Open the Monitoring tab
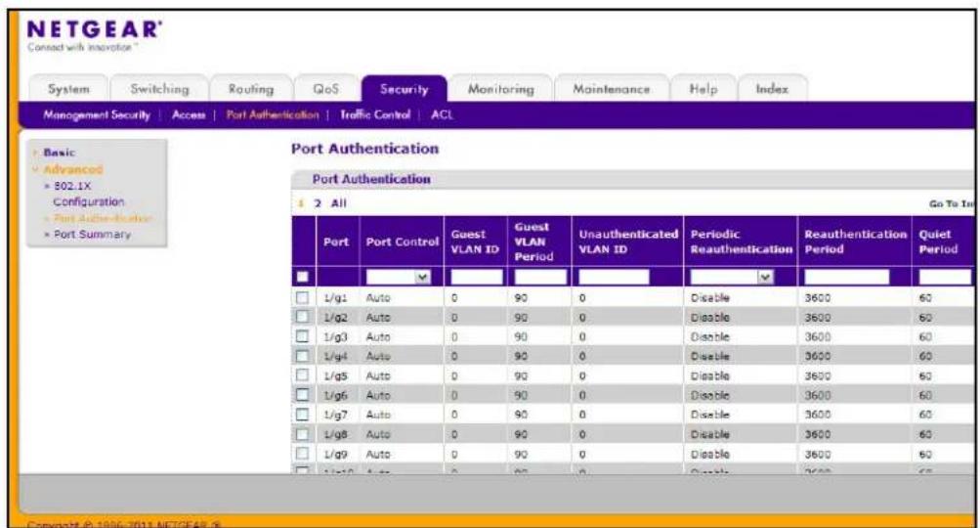Viewport: 980px width, 528px height. [500, 89]
